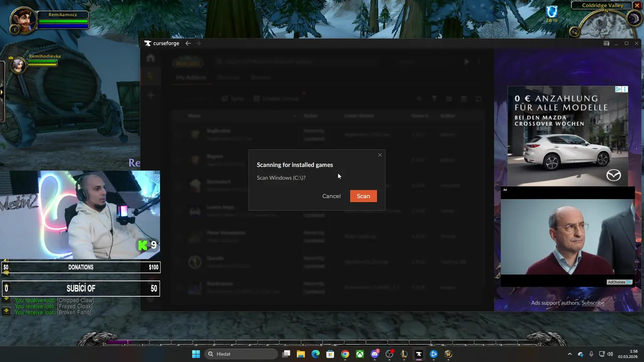The image size is (644, 362).
Task: Click minimap magnifier tracking button
Action: (574, 32)
